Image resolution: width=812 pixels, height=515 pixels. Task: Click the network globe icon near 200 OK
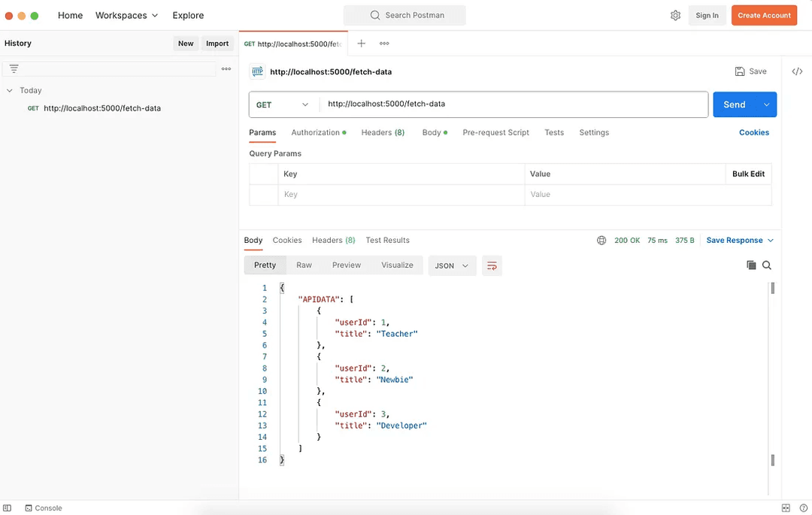pyautogui.click(x=601, y=240)
